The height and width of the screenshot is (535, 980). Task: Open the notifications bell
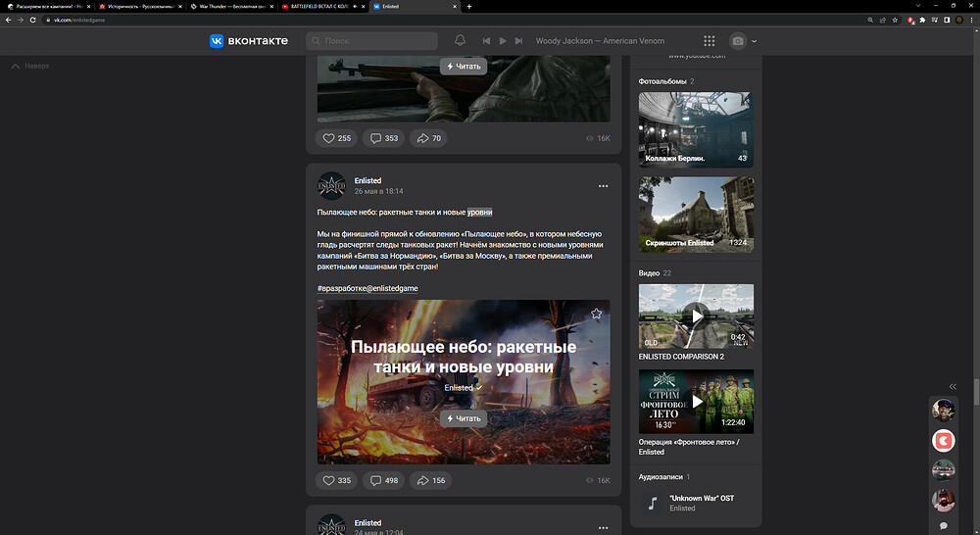pyautogui.click(x=460, y=40)
